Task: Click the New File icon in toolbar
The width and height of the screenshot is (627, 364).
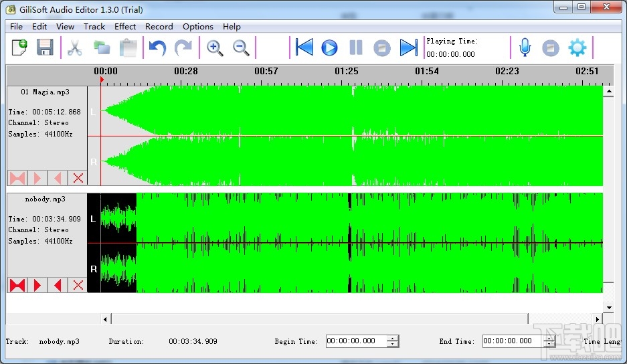Action: point(20,48)
